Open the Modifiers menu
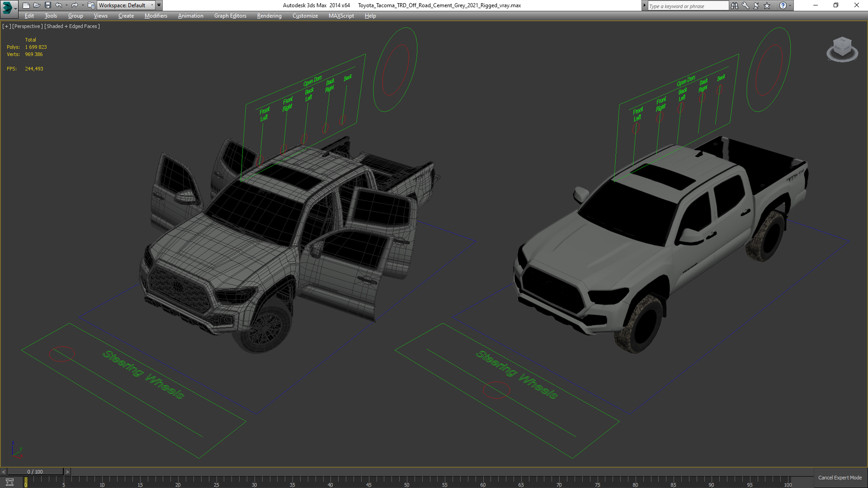This screenshot has width=868, height=488. (156, 16)
